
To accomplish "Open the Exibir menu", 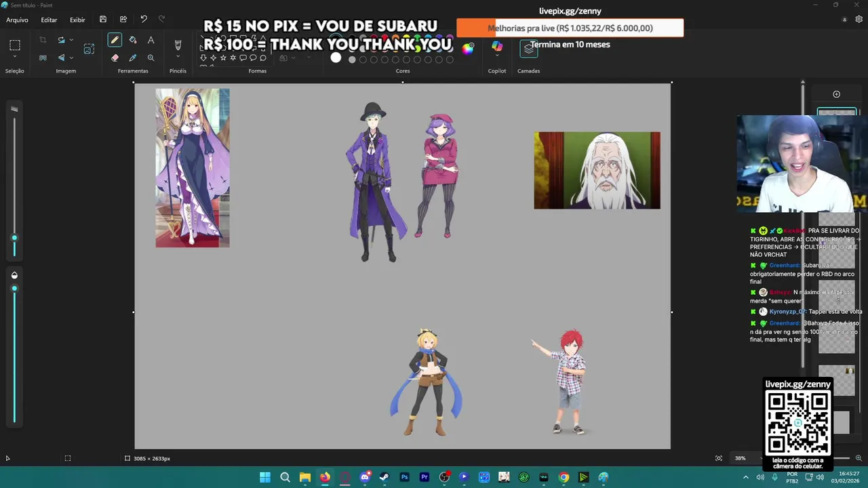I will tap(77, 20).
